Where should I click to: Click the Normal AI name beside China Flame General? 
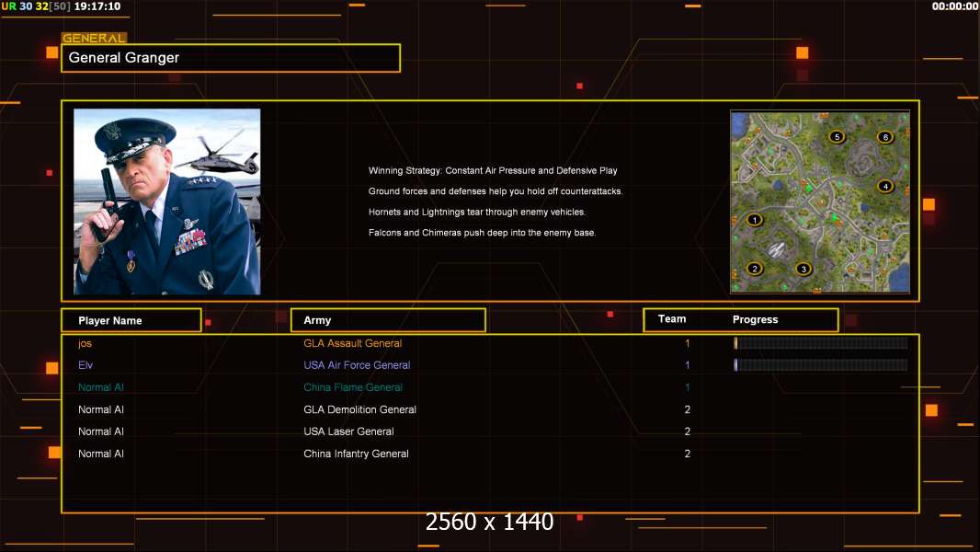coord(100,387)
